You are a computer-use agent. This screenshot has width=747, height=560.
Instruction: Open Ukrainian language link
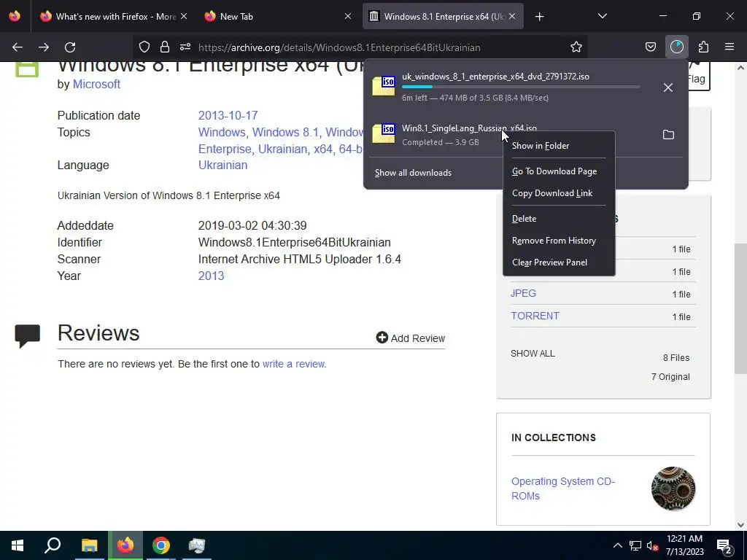point(222,166)
